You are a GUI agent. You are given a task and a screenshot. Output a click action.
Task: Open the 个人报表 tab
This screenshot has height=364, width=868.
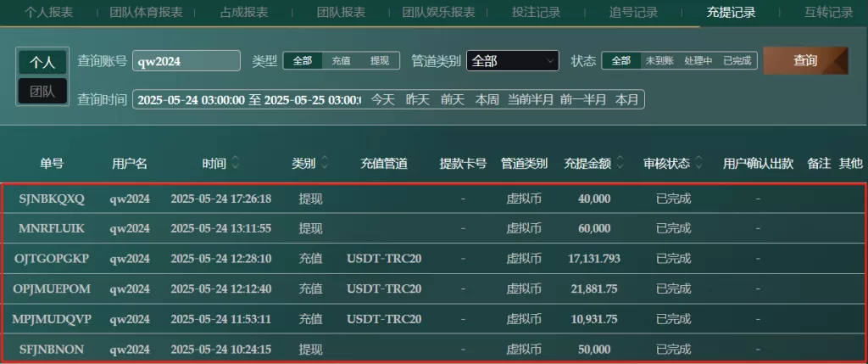48,12
